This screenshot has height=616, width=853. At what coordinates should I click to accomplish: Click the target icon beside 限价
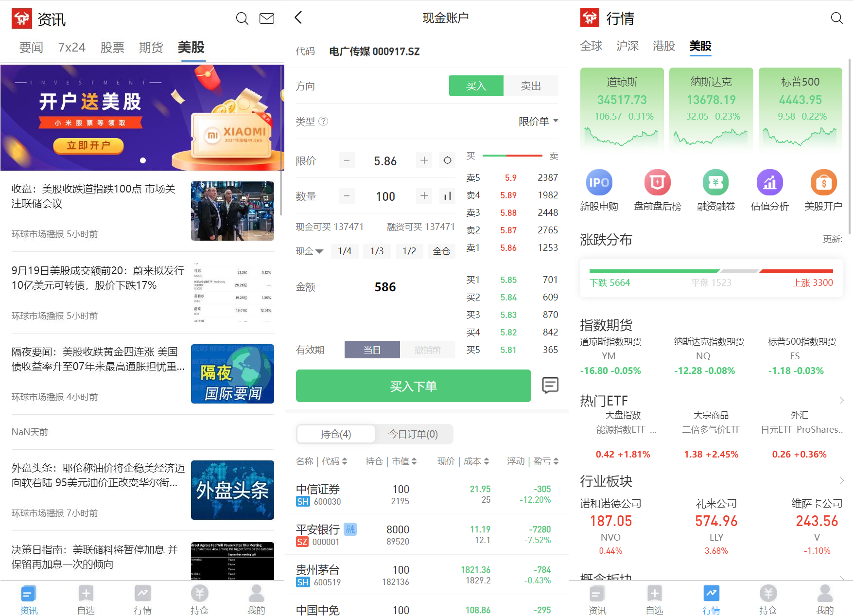448,160
